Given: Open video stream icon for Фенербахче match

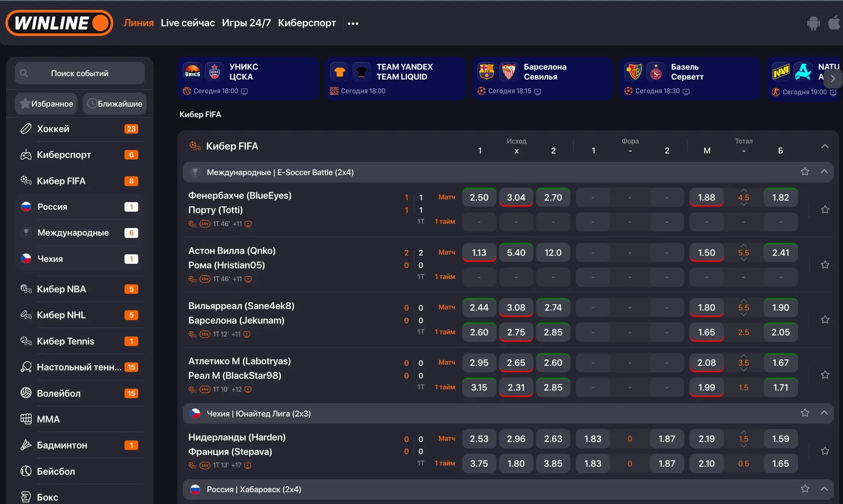Looking at the screenshot, I should 248,224.
